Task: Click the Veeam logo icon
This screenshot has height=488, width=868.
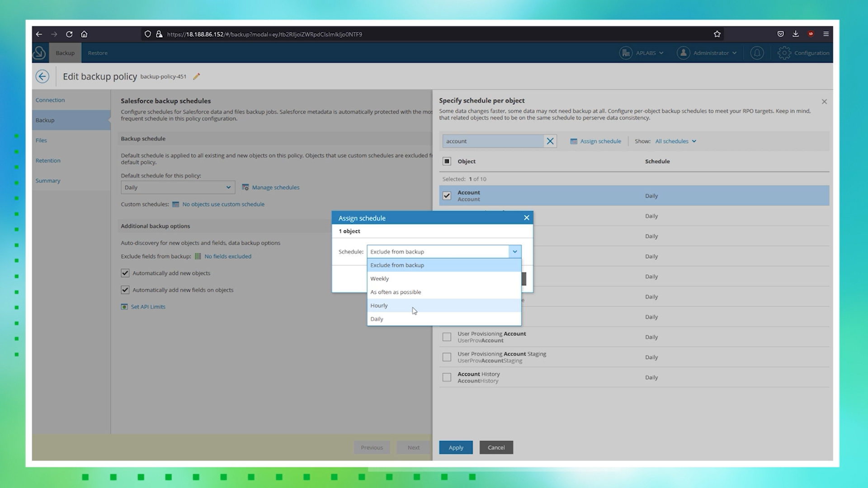Action: tap(39, 53)
